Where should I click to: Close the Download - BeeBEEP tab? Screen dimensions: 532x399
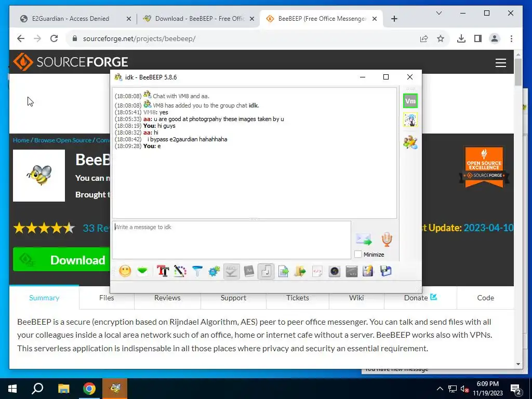pyautogui.click(x=252, y=19)
